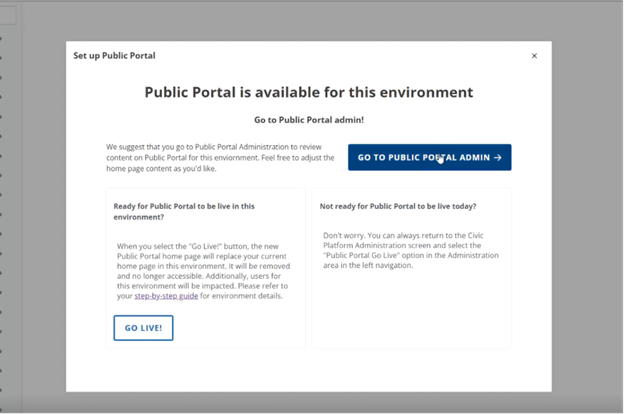Screen dimensions: 624x414
Task: Click empty space right of Go Live! button
Action: pos(240,328)
